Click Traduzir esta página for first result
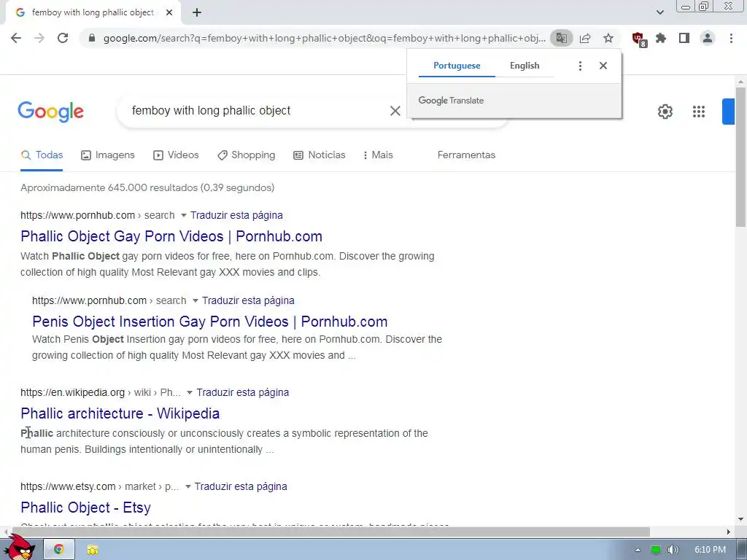Screen dimensions: 747x560 tap(236, 216)
